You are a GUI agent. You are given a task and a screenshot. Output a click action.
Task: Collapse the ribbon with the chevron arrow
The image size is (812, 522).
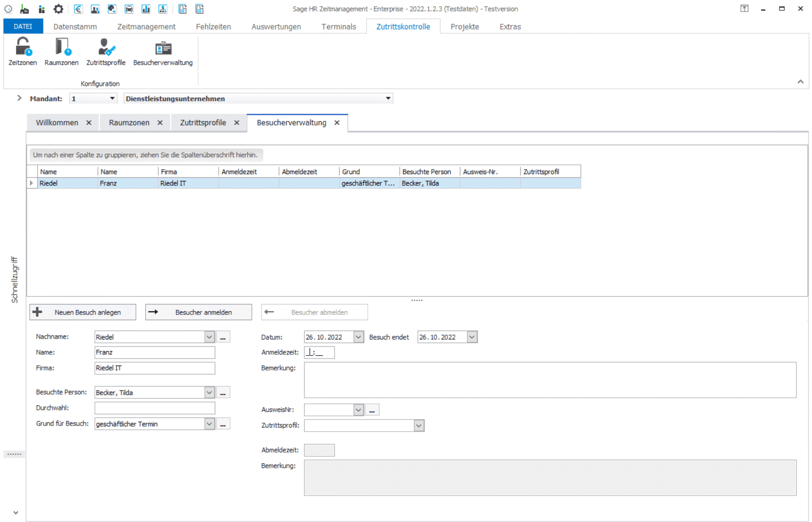tap(800, 82)
